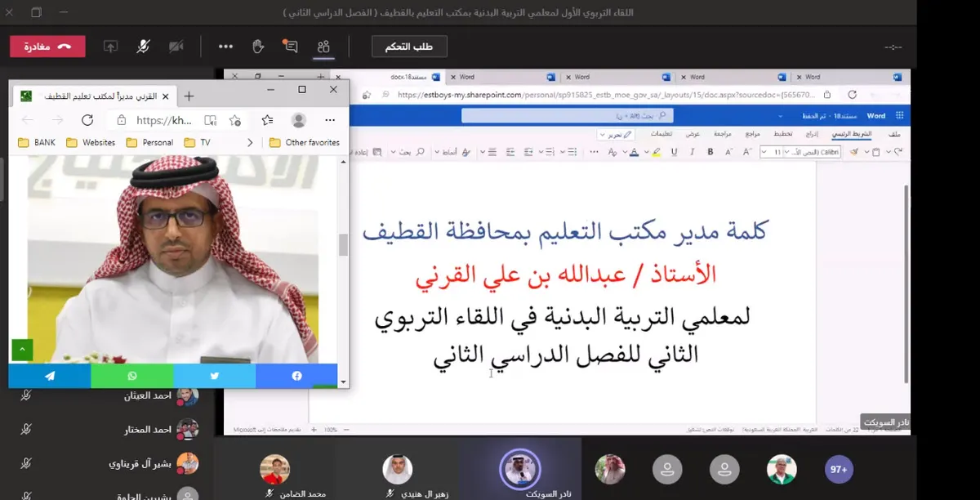The image size is (980, 500).
Task: Open the Websites favorites folder
Action: (91, 142)
